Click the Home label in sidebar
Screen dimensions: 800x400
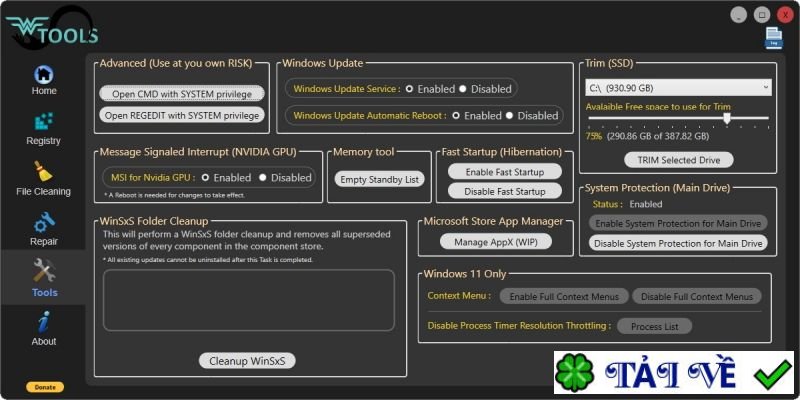44,91
